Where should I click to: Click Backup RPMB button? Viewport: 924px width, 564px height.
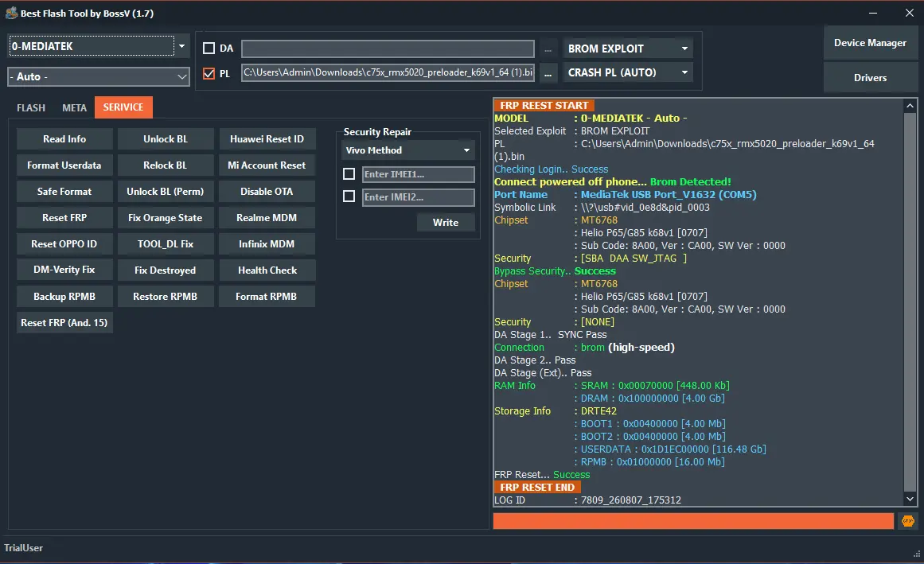[64, 296]
